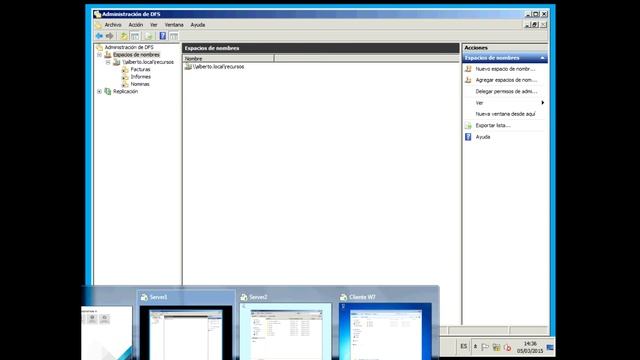Click the namespace icon in the list row
The width and height of the screenshot is (640, 360).
[x=188, y=67]
